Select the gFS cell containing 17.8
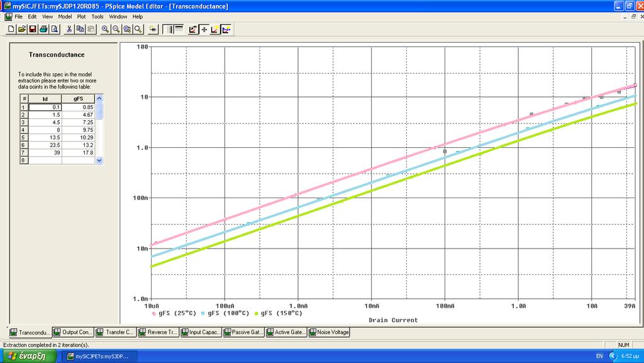 pyautogui.click(x=78, y=153)
